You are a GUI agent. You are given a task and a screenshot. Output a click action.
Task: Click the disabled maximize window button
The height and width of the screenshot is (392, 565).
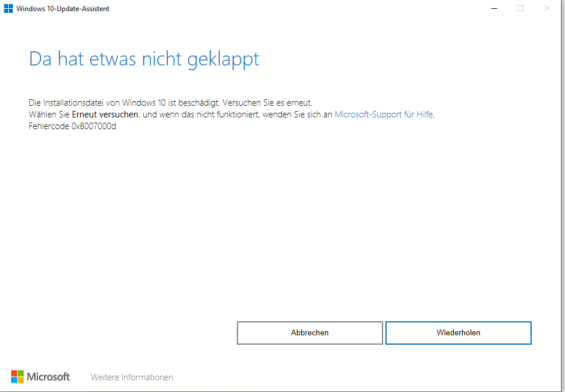coord(521,8)
